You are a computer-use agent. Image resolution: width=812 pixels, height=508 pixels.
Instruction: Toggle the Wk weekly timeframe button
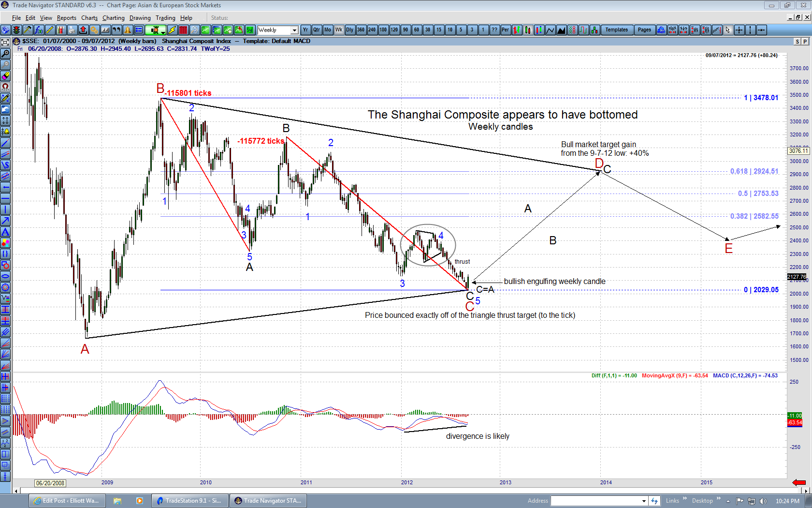pyautogui.click(x=339, y=30)
